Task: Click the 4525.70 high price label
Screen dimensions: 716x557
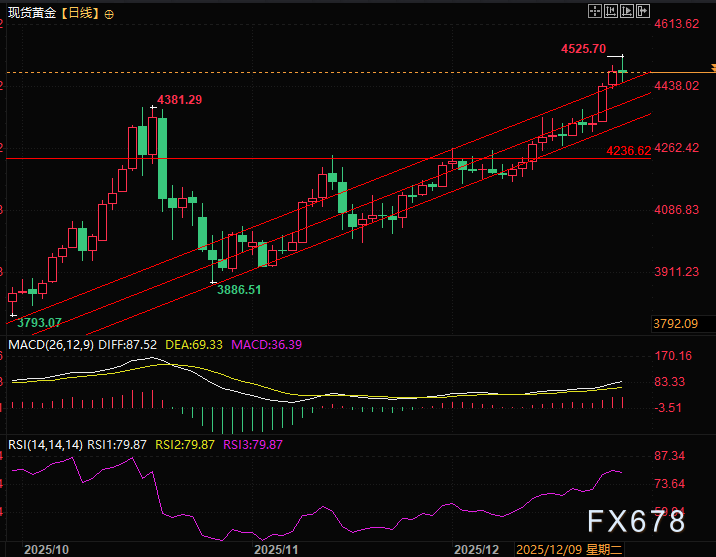Action: point(583,48)
